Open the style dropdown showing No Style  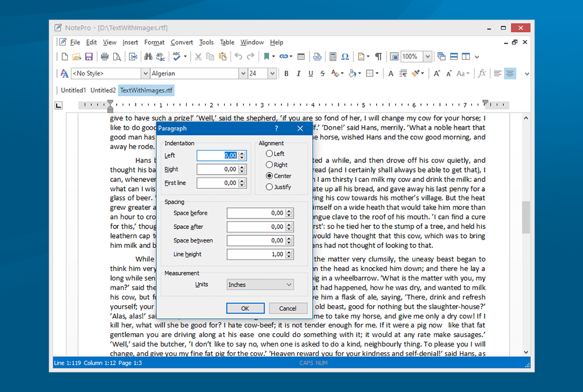click(145, 73)
